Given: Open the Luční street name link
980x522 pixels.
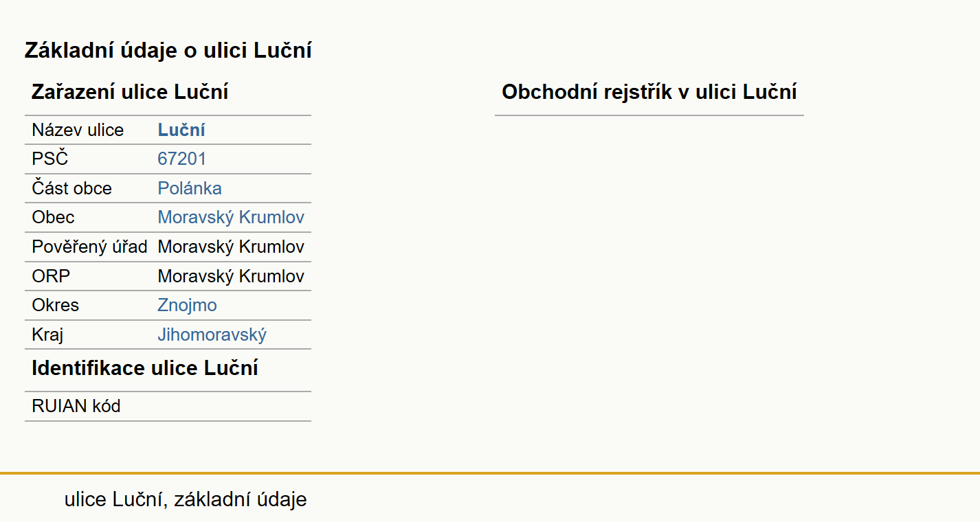Looking at the screenshot, I should point(181,130).
